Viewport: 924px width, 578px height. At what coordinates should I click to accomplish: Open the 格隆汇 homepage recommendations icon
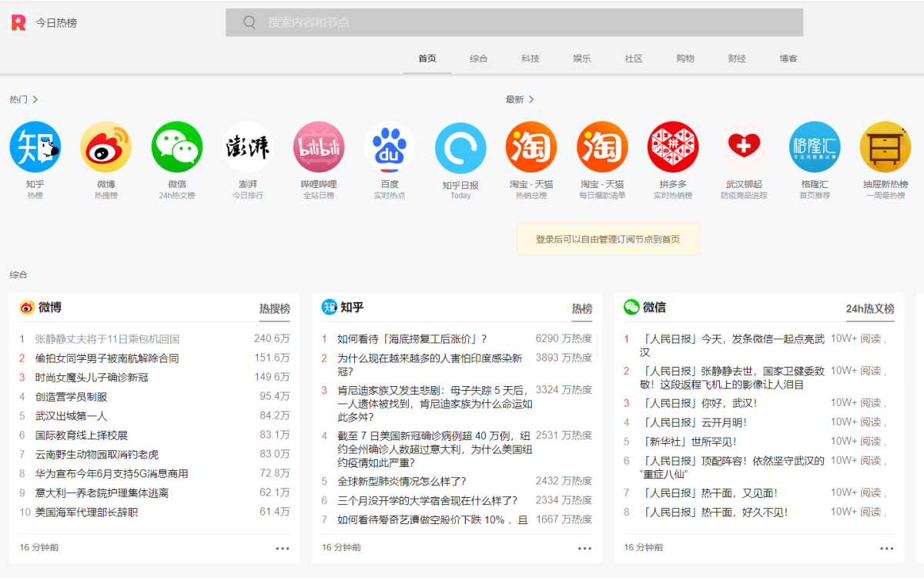coord(814,147)
